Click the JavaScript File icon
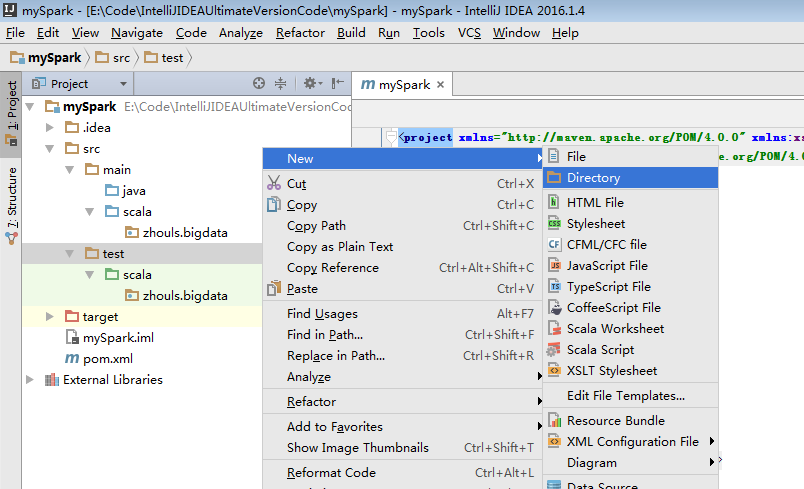 [x=554, y=265]
